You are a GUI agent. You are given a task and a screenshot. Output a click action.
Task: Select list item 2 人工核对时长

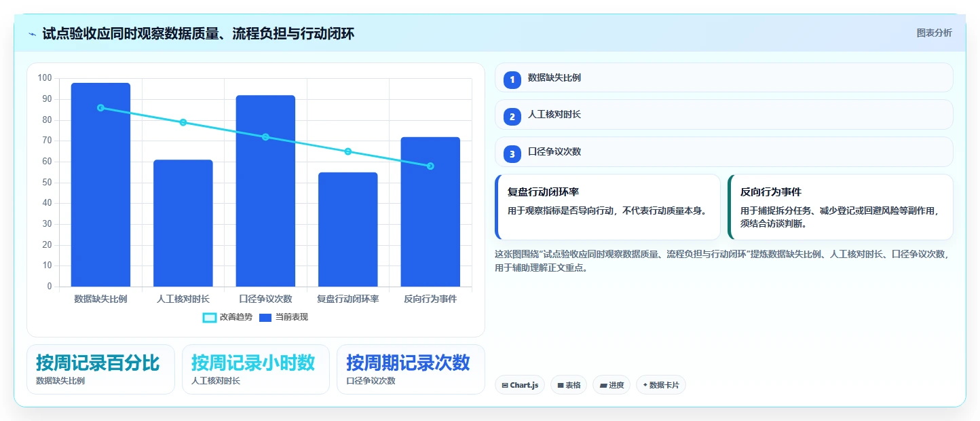coord(724,115)
